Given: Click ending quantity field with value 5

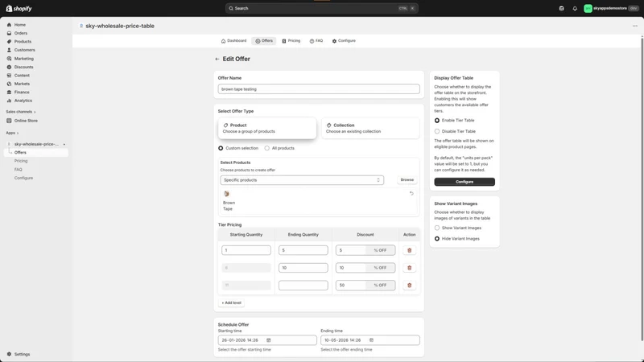Looking at the screenshot, I should [x=303, y=250].
